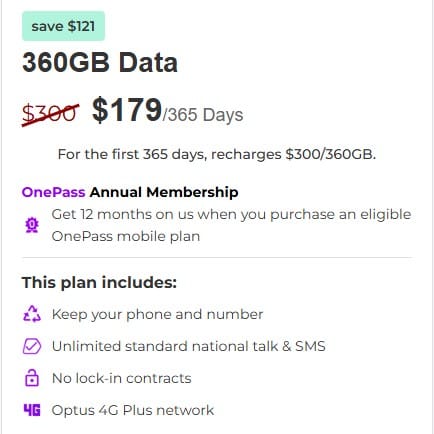This screenshot has height=434, width=434.
Task: Click the This plan includes heading
Action: 99,282
